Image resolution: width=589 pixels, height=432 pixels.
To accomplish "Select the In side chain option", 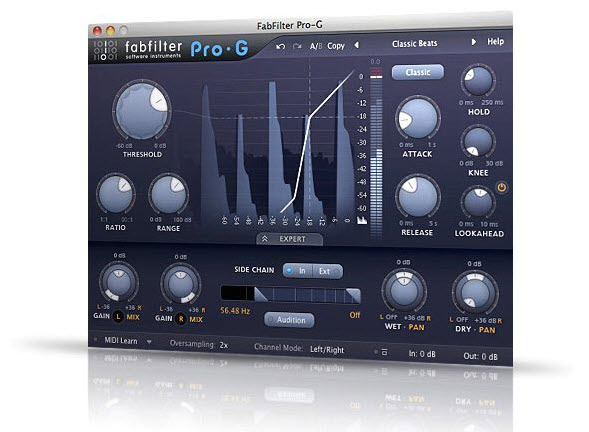I will (298, 270).
